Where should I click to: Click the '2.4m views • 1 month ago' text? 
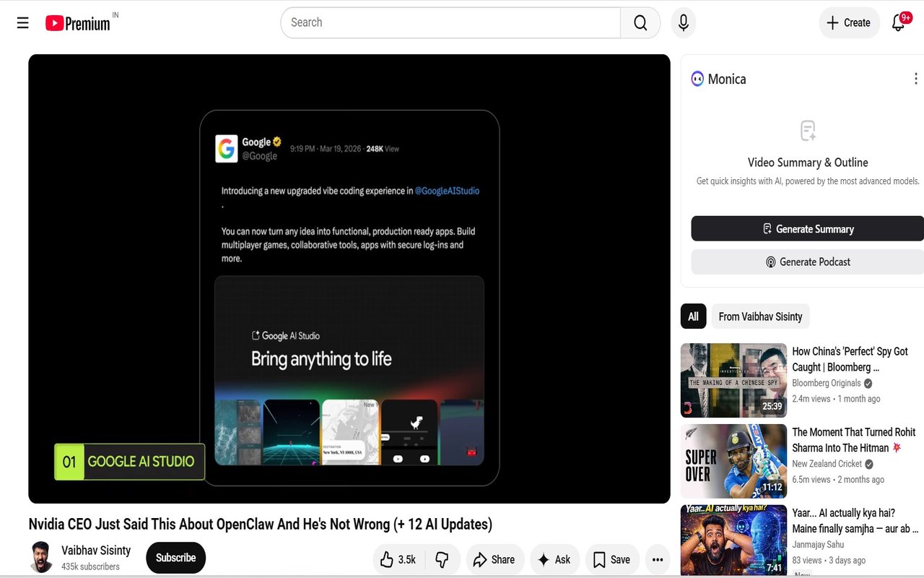[836, 399]
